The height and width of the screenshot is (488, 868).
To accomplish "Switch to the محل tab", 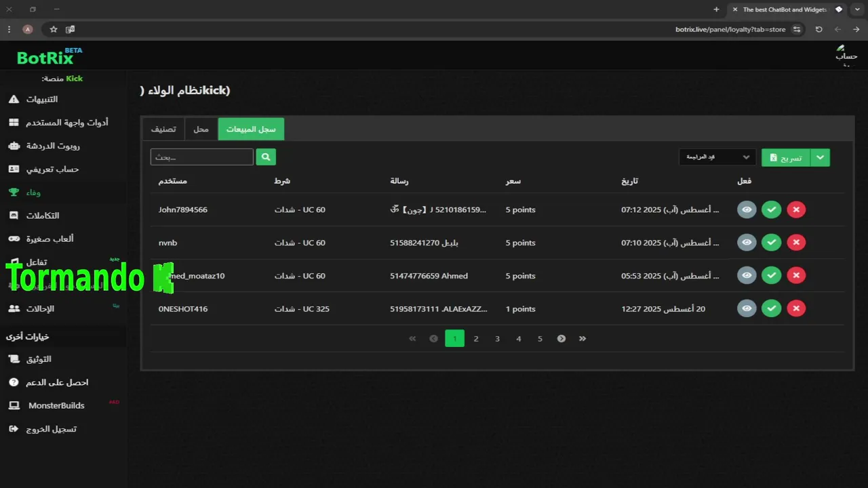I will pyautogui.click(x=201, y=129).
